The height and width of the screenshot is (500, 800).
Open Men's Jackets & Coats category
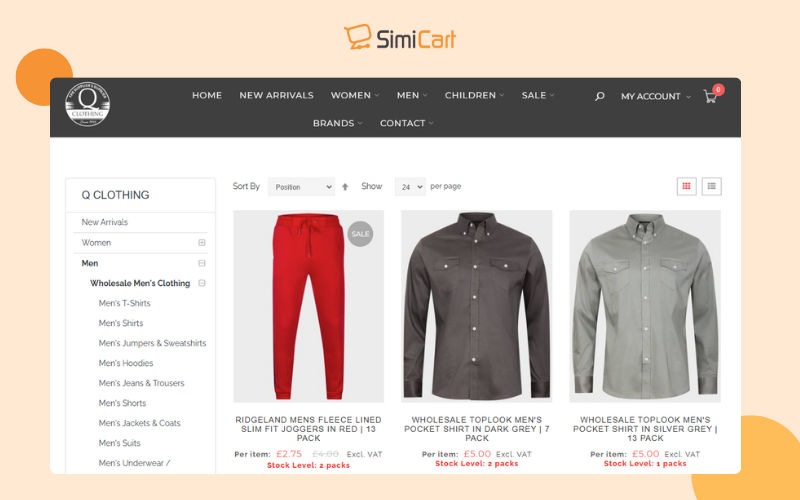(x=140, y=423)
